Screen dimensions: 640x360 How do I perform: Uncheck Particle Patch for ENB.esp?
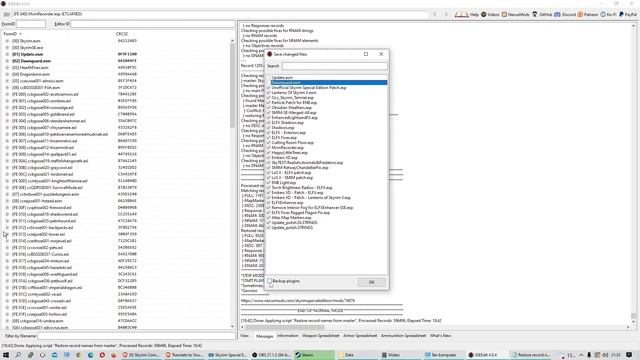pos(269,102)
